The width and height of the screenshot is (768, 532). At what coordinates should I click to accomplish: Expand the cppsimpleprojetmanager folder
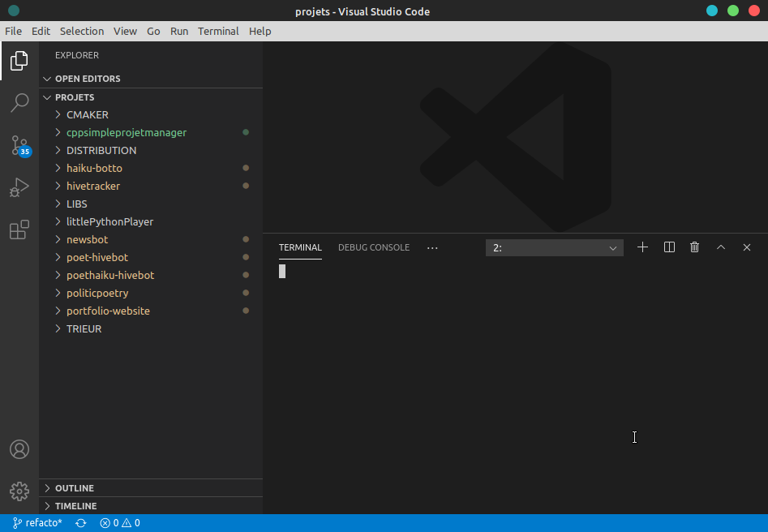click(151, 132)
